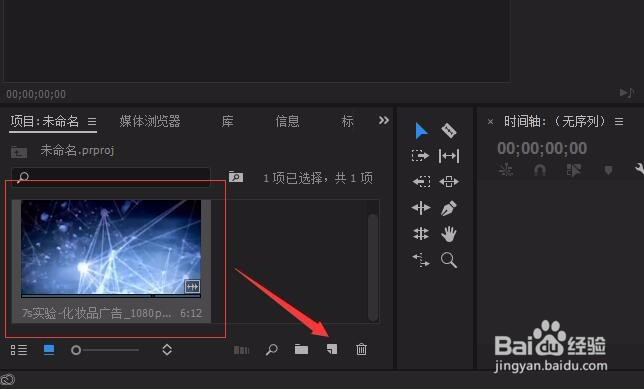Switch to 库 tab
The width and height of the screenshot is (644, 389).
(x=228, y=121)
